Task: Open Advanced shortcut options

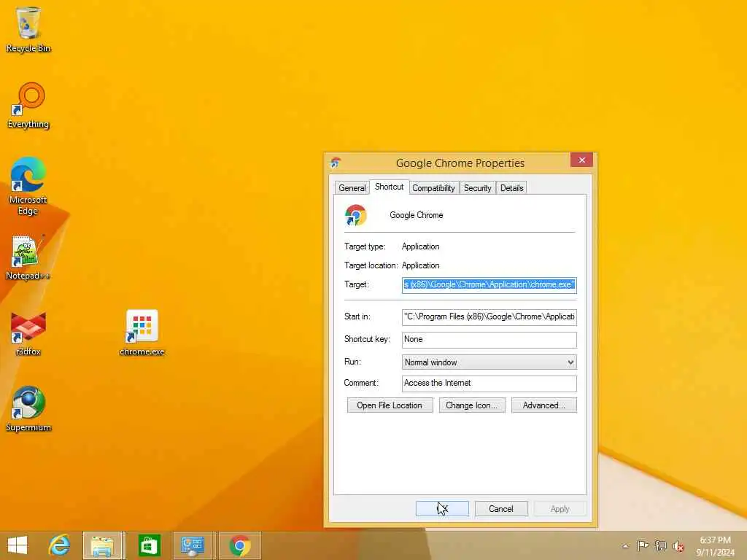Action: [x=544, y=405]
